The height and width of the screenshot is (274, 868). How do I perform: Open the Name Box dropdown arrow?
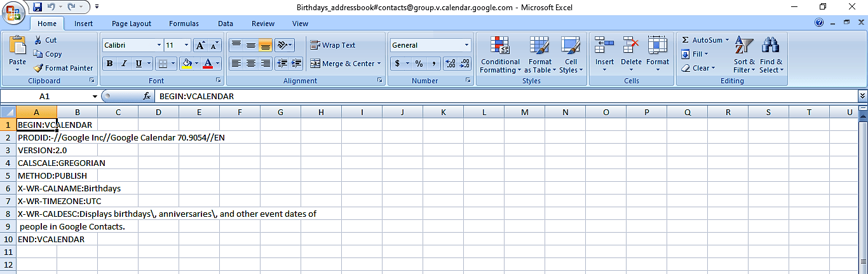click(95, 97)
